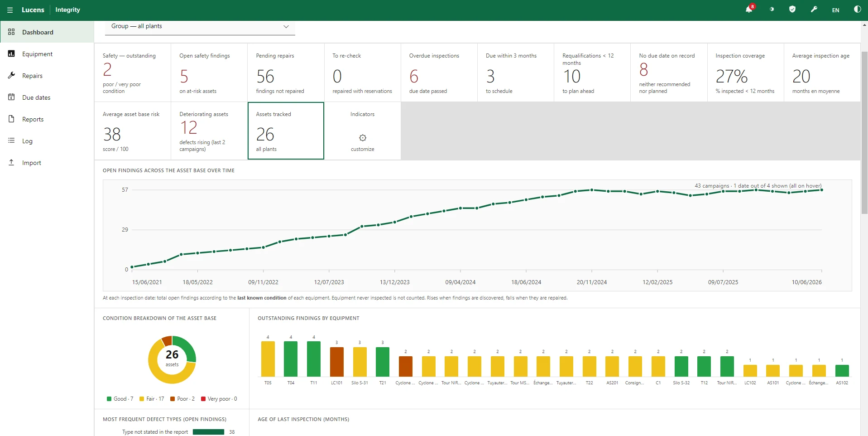This screenshot has height=436, width=868.
Task: Open the 'To re-check' indicator card
Action: (x=363, y=73)
